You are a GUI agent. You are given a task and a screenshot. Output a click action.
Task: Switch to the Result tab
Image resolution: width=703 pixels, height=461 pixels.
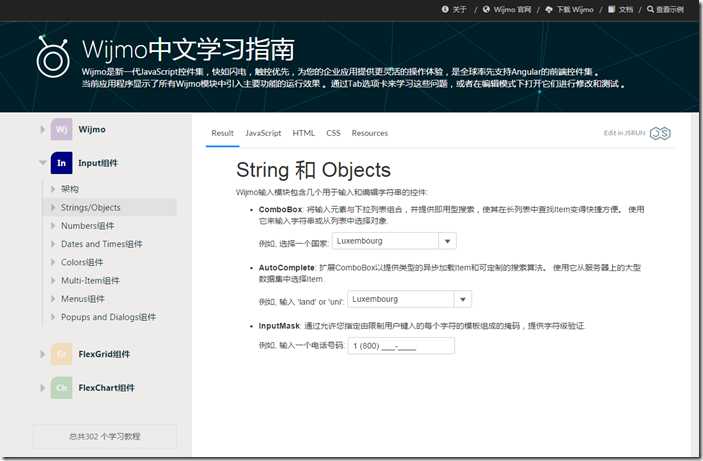click(222, 133)
